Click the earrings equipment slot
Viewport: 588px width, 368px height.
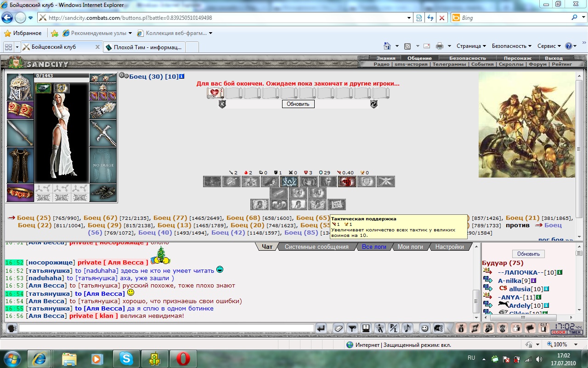click(103, 78)
